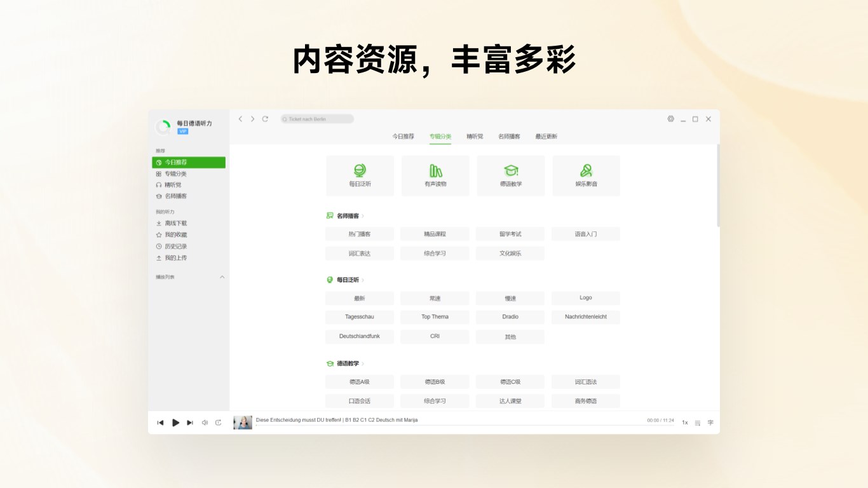Open the 每日泛听 category card
Viewport: 868px width, 488px height.
click(360, 176)
